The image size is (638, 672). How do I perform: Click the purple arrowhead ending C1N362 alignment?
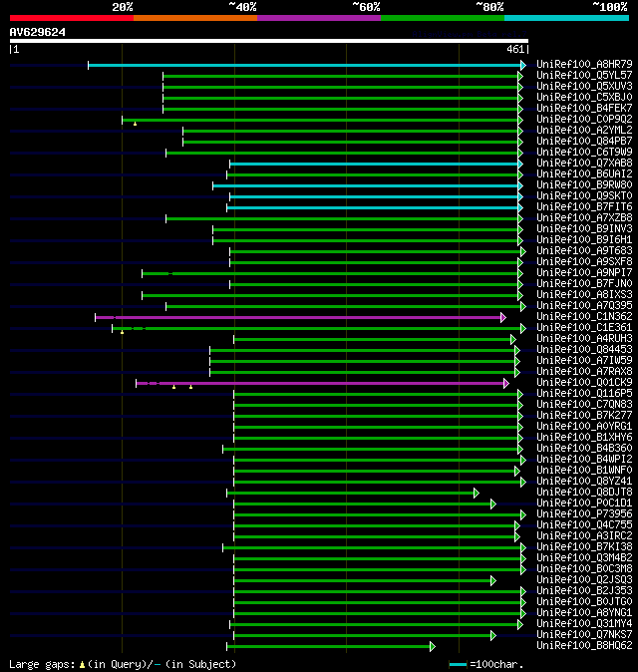pos(503,318)
